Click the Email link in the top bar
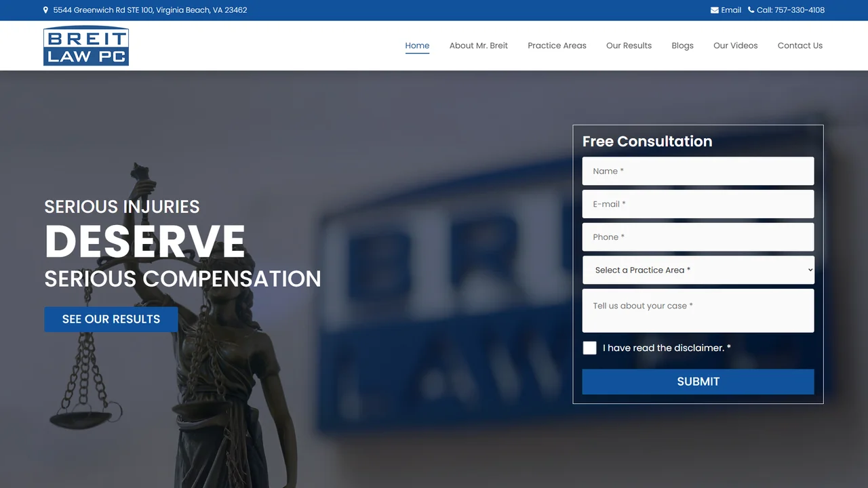 731,10
